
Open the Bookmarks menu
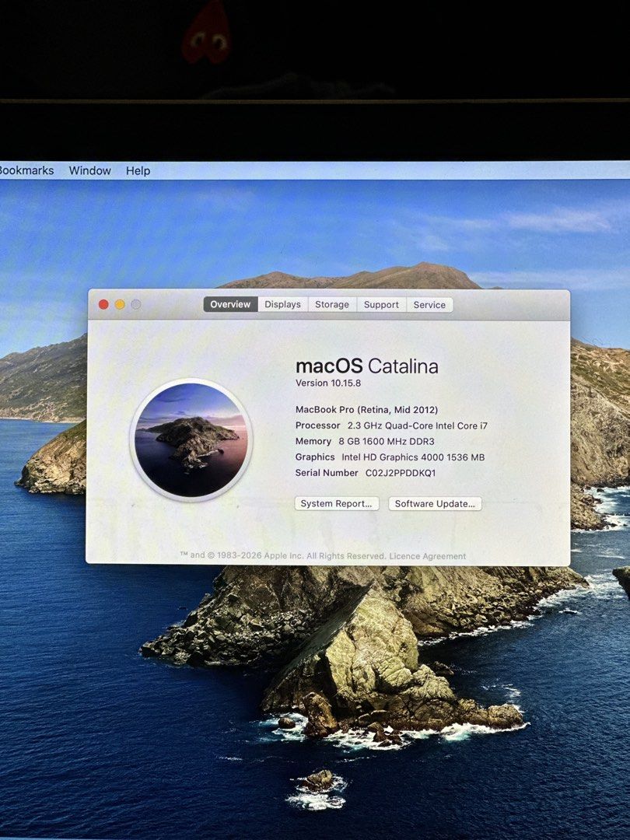pyautogui.click(x=26, y=170)
